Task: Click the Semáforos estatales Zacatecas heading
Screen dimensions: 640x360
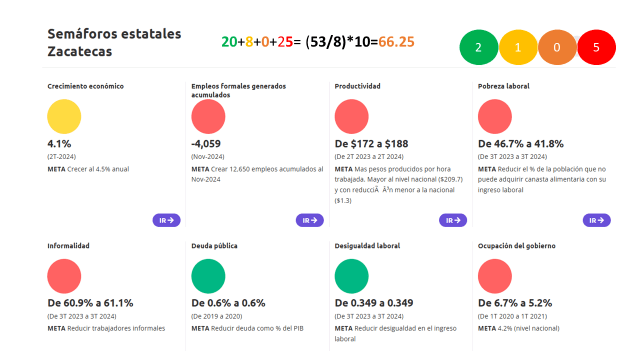Action: [x=114, y=42]
